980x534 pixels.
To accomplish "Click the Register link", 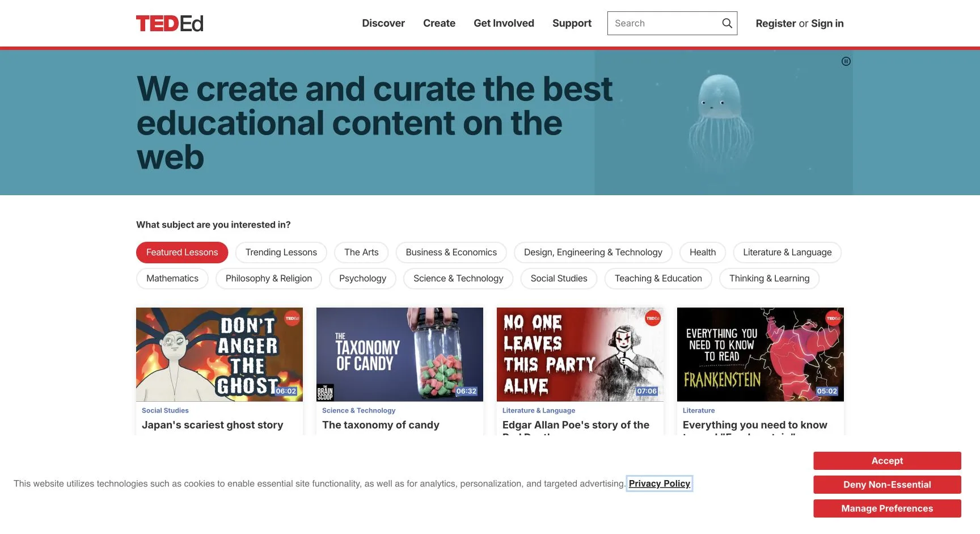I will (776, 23).
